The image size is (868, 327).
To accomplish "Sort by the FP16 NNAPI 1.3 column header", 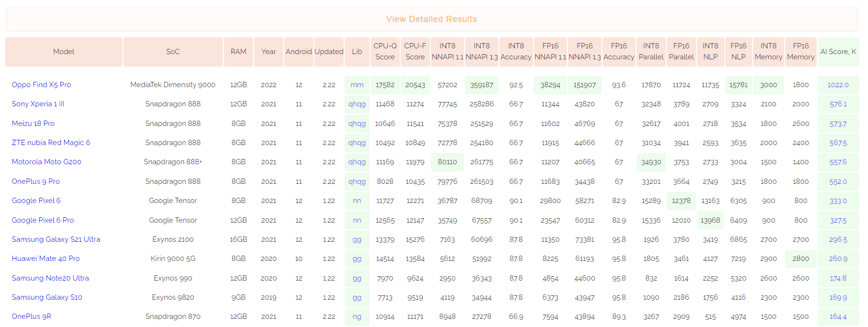I will tap(585, 52).
